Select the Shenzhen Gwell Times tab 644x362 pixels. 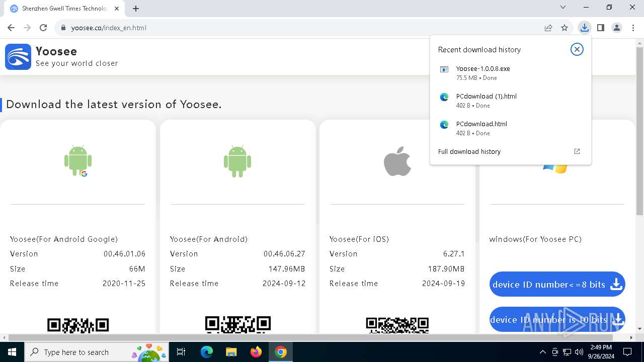pos(65,9)
